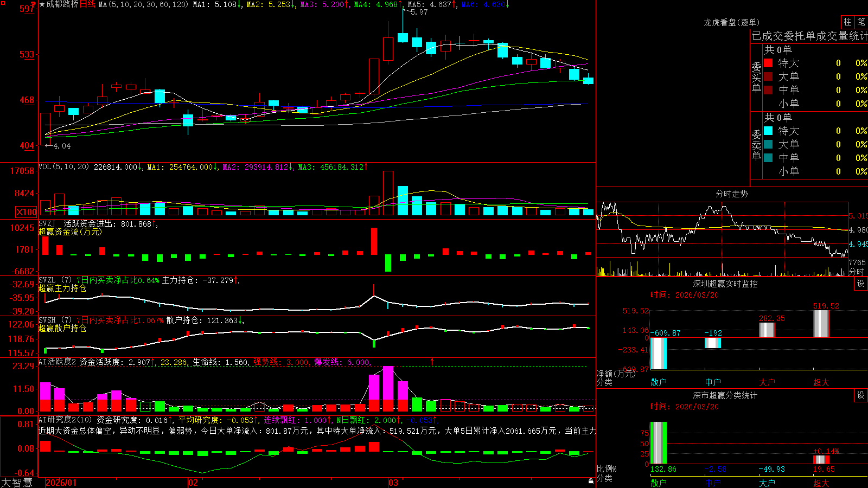Switch 龙虎看盘 to 柱 (bar) view
The height and width of the screenshot is (488, 868).
[x=847, y=22]
